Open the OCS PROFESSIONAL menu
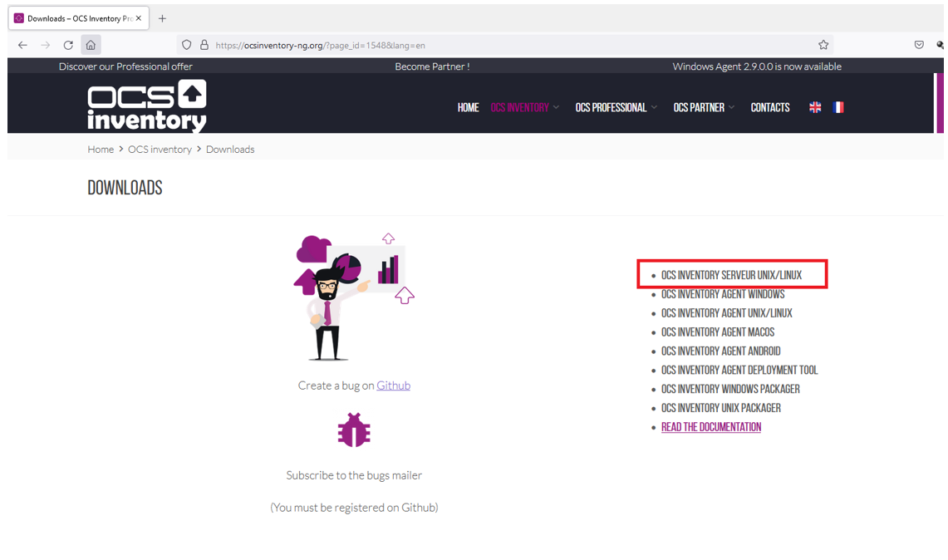948x560 pixels. point(611,108)
